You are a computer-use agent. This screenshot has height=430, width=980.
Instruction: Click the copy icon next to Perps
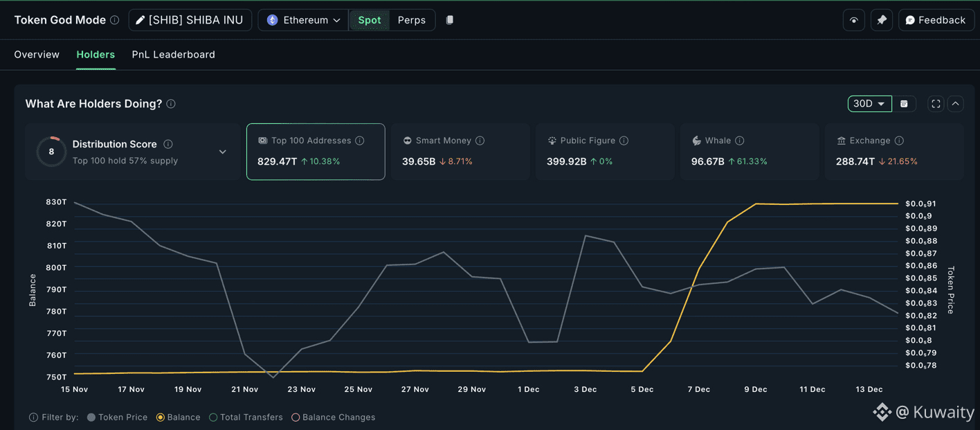(450, 20)
